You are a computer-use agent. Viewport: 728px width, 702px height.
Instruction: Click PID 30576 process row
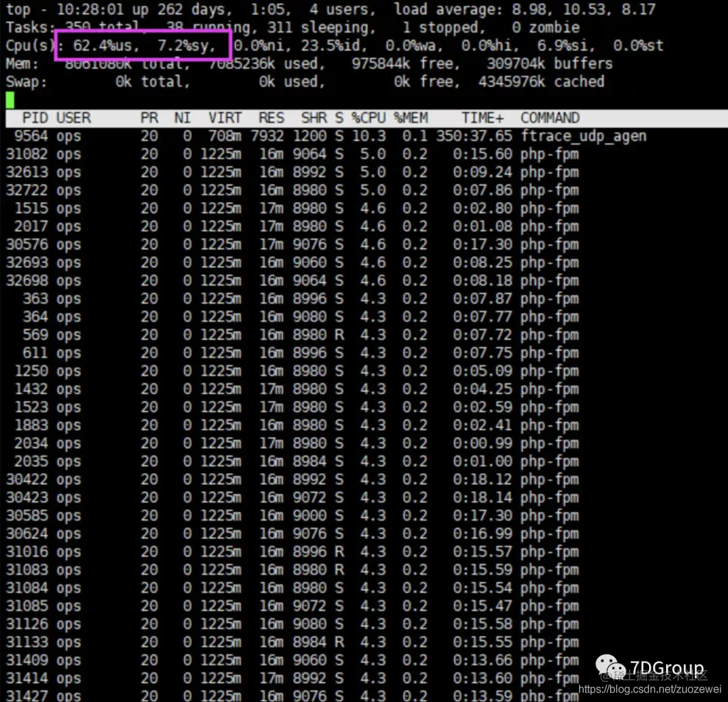click(x=293, y=245)
